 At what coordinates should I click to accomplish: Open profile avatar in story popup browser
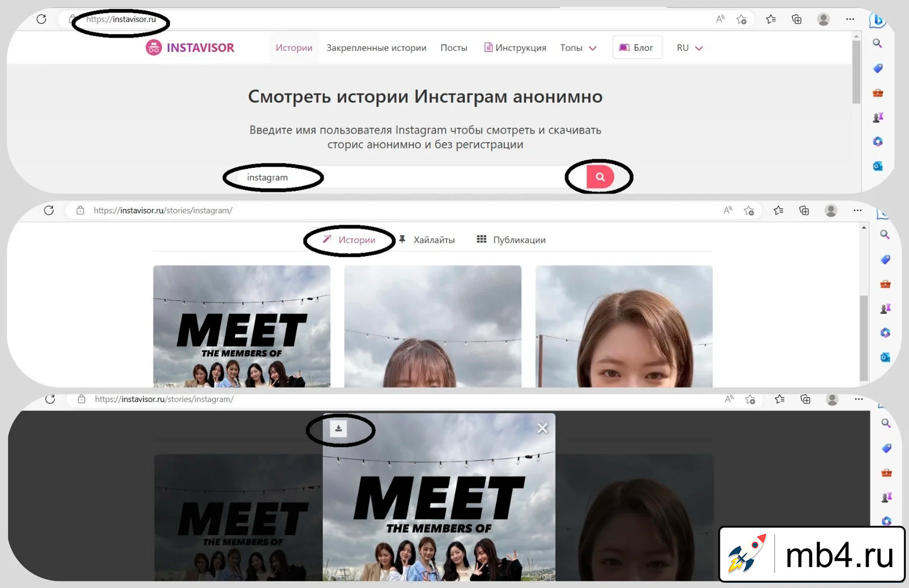(x=832, y=399)
